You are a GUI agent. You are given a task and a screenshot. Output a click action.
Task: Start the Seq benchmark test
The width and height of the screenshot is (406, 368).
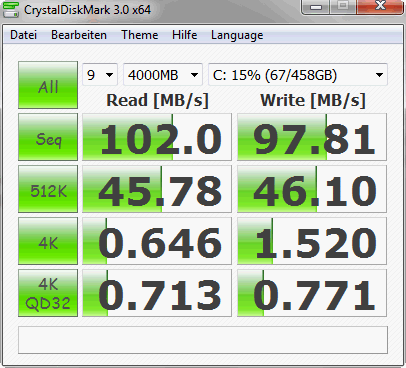[48, 137]
